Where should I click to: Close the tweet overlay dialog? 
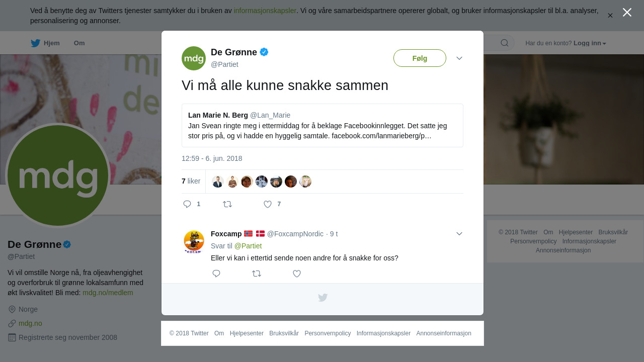point(627,12)
